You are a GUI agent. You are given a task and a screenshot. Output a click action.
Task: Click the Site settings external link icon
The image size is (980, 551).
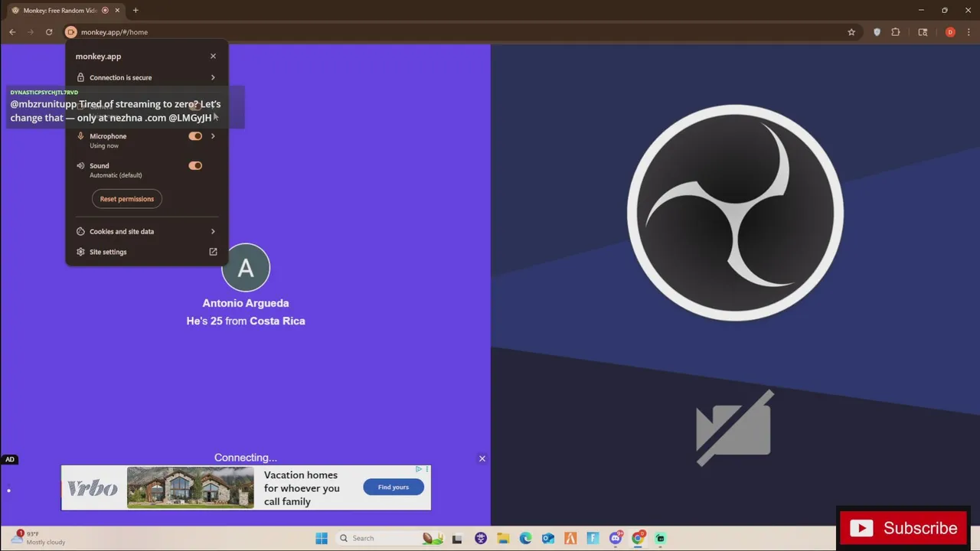(x=213, y=252)
